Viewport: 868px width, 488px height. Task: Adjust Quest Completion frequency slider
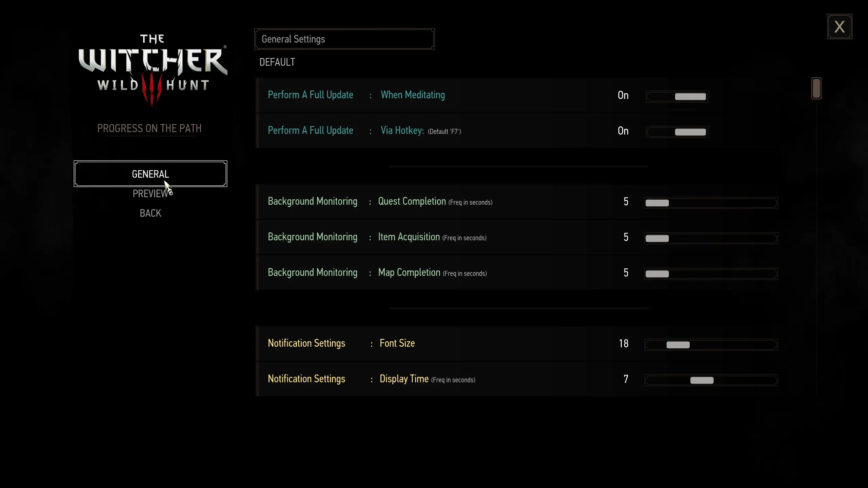click(711, 203)
